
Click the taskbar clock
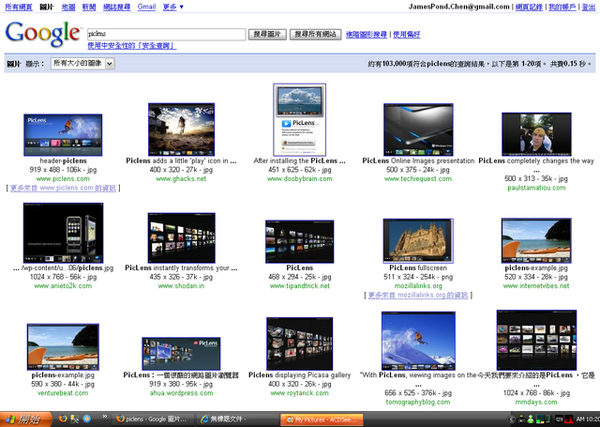pos(587,419)
